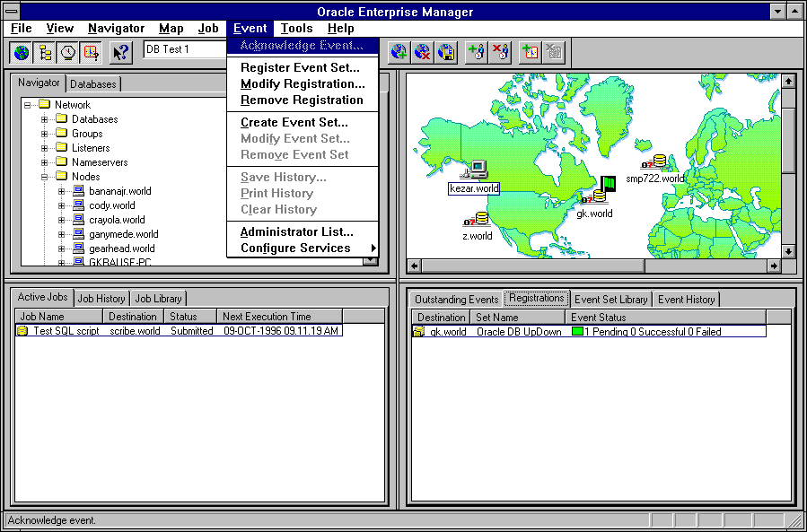Screen dimensions: 807x532
Task: Choose Register Event Set from the menu
Action: click(300, 67)
